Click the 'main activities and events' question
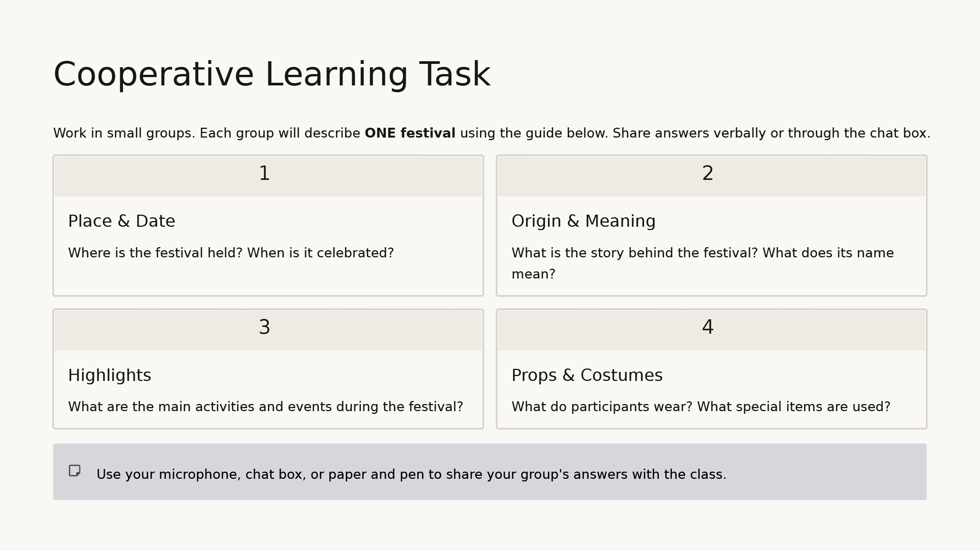Screen dimensions: 980x551 pyautogui.click(x=265, y=407)
